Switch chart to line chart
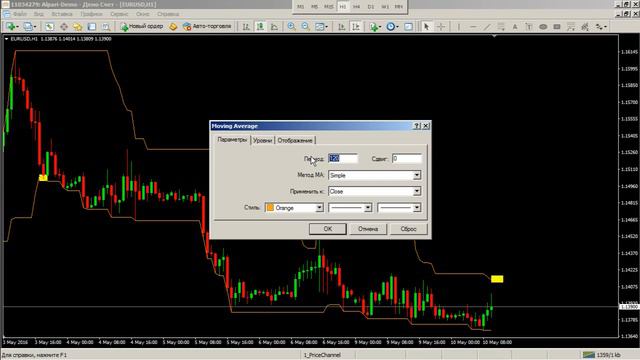640x360 pixels. [274, 27]
